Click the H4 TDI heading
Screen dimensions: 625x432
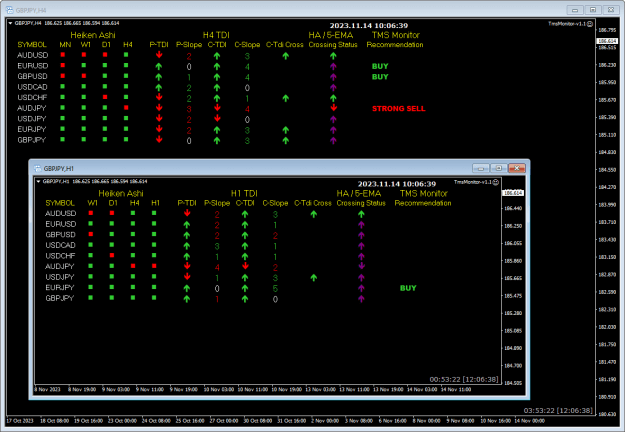coord(216,35)
